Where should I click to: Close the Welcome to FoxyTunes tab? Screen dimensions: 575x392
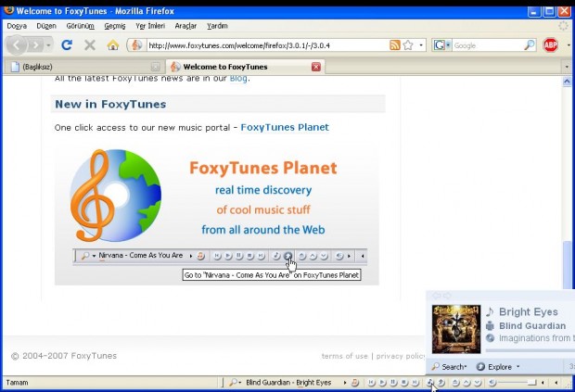(316, 67)
